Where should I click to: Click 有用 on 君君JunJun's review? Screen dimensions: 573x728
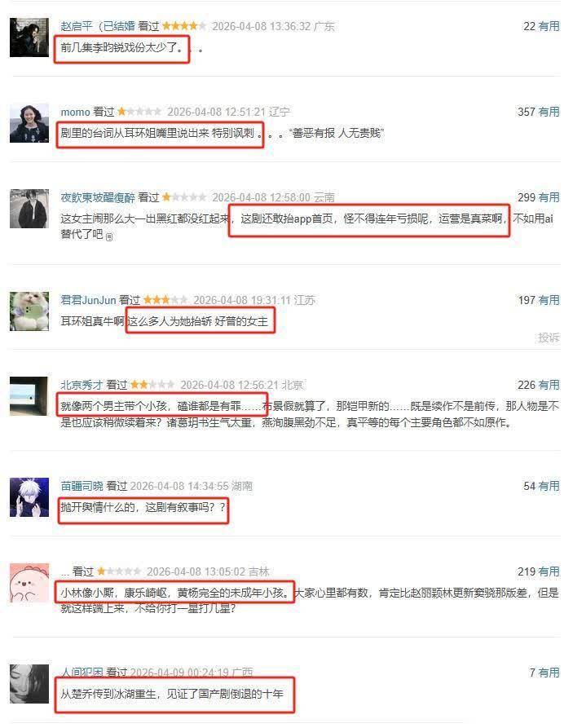[x=549, y=300]
